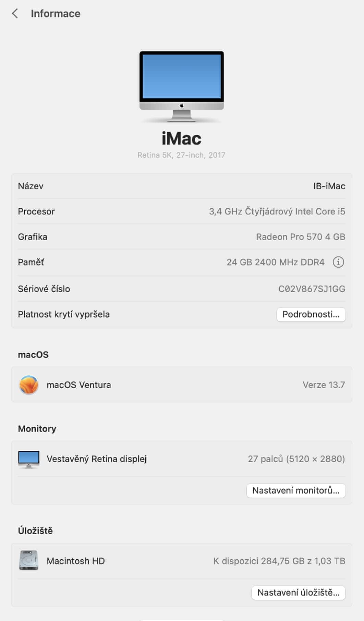The width and height of the screenshot is (364, 621).
Task: Click the Verze 13.7 text
Action: coord(324,385)
